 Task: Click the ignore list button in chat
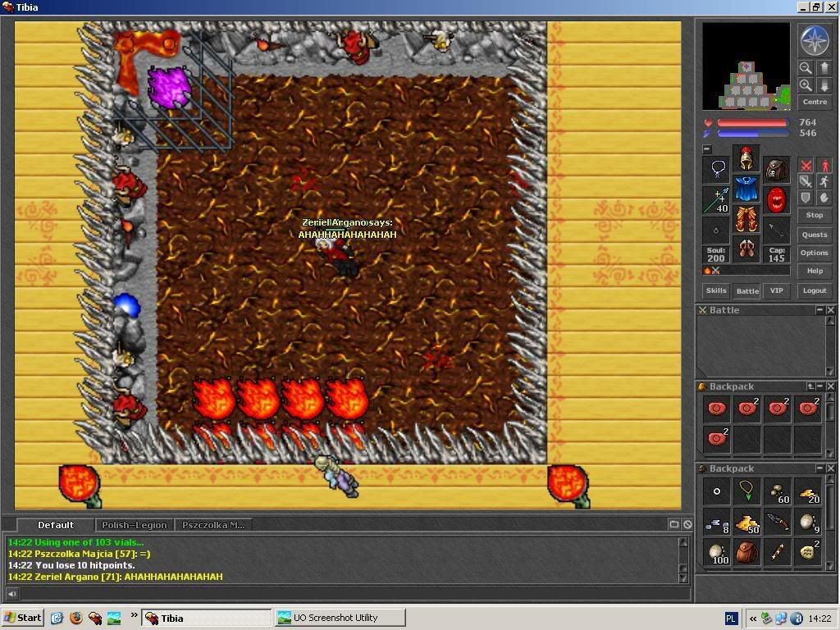(x=687, y=524)
